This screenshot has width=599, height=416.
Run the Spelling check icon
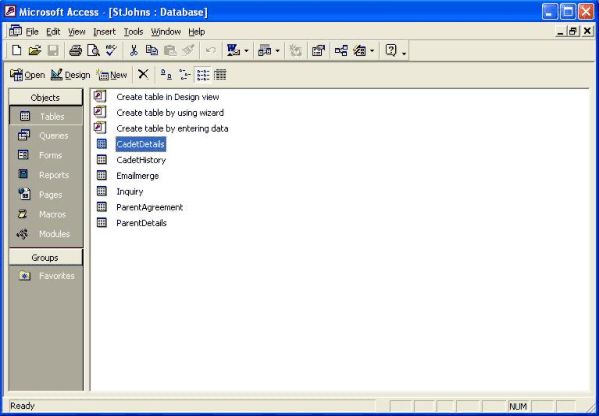pos(111,50)
